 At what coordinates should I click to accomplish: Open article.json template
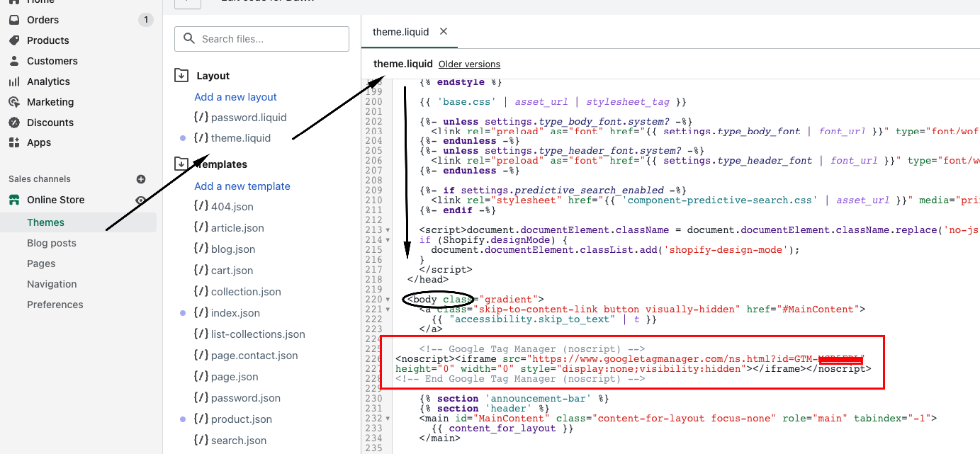click(237, 228)
